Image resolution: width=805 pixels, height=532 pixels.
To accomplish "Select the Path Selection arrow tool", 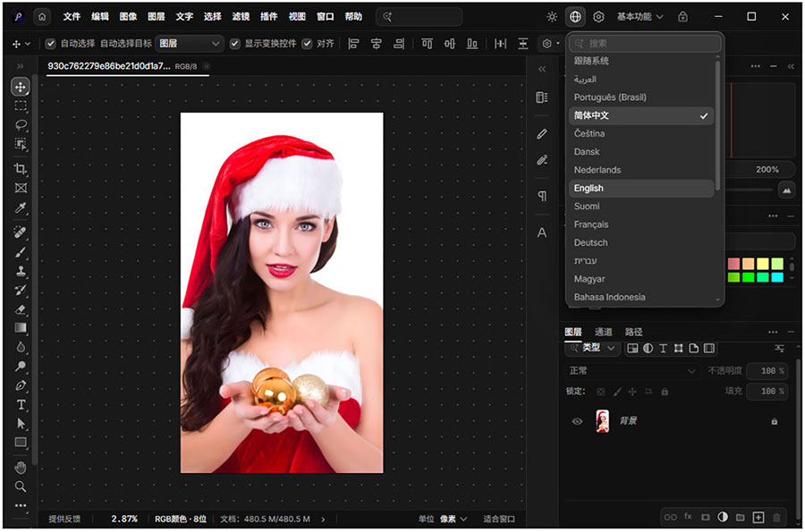I will point(21,423).
